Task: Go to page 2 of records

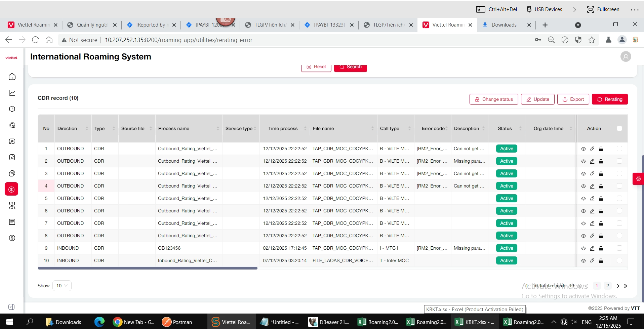Action: pos(607,286)
